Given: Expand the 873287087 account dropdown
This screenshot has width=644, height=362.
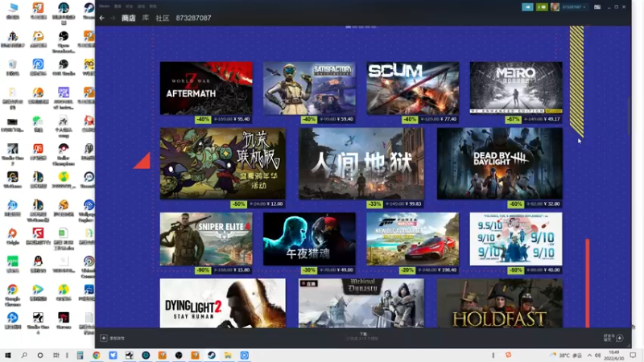Looking at the screenshot, I should [574, 7].
